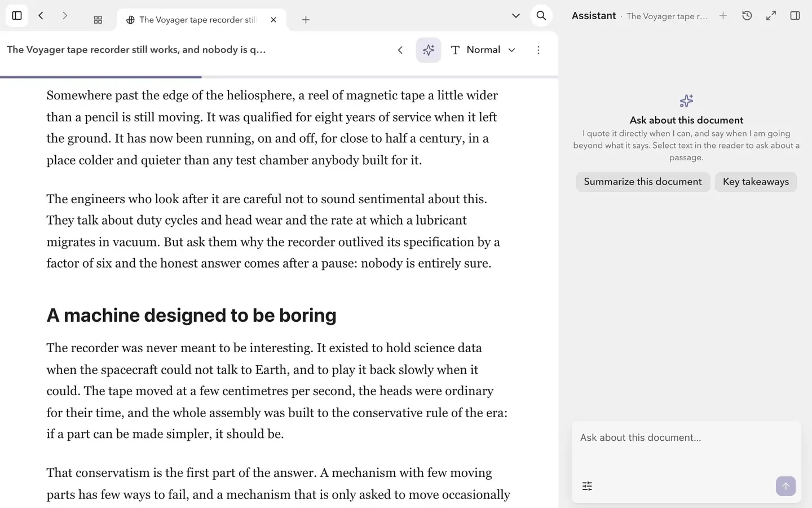Viewport: 812px width, 508px height.
Task: Click the Assistant panel title
Action: (x=594, y=16)
